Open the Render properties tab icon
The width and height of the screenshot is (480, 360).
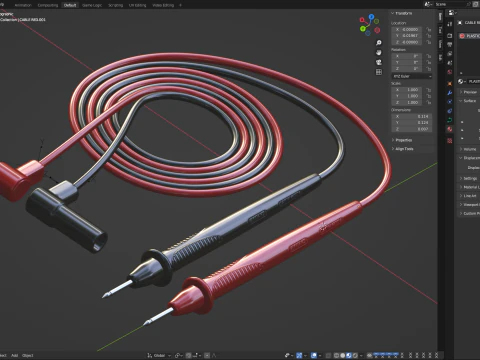click(x=450, y=35)
